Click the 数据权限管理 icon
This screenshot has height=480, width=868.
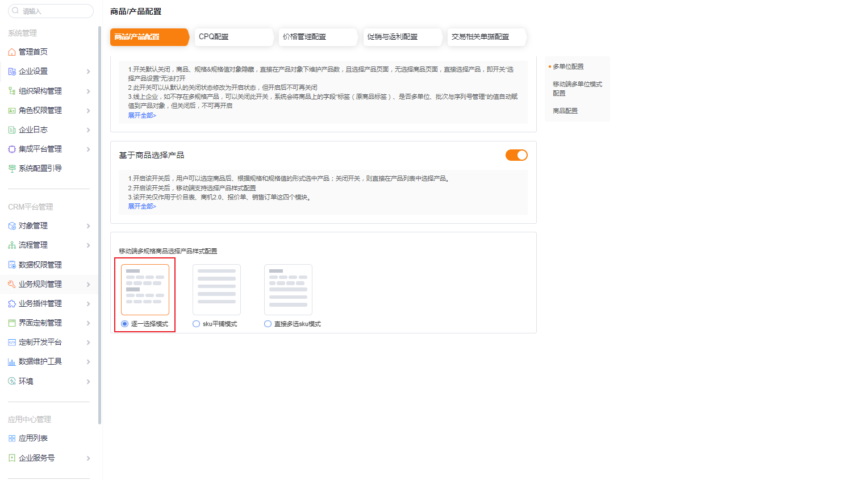tap(12, 265)
